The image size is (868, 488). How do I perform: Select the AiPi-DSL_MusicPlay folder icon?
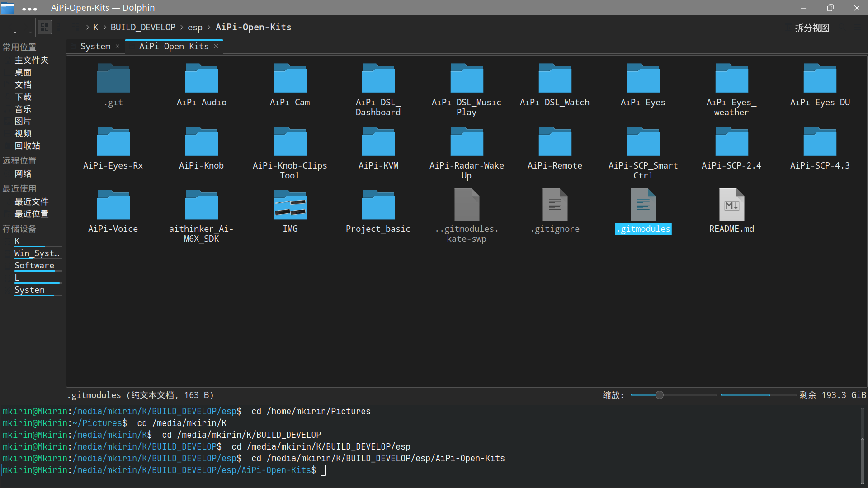point(467,78)
